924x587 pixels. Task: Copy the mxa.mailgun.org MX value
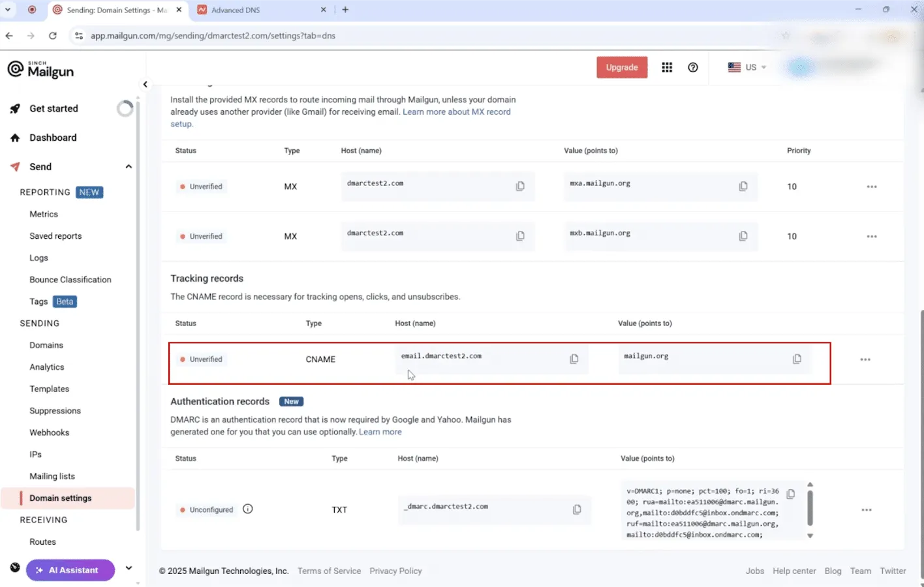point(743,187)
